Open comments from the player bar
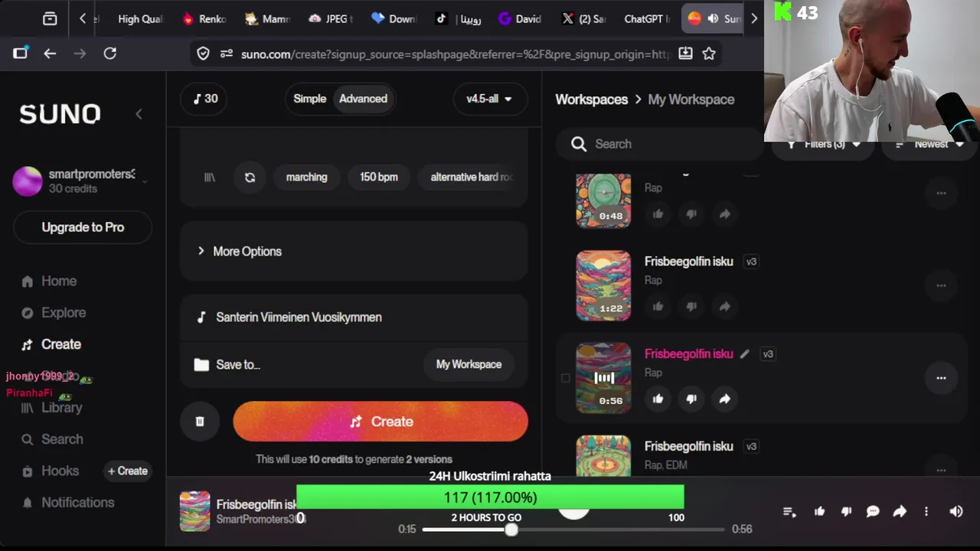This screenshot has width=980, height=551. [x=873, y=511]
